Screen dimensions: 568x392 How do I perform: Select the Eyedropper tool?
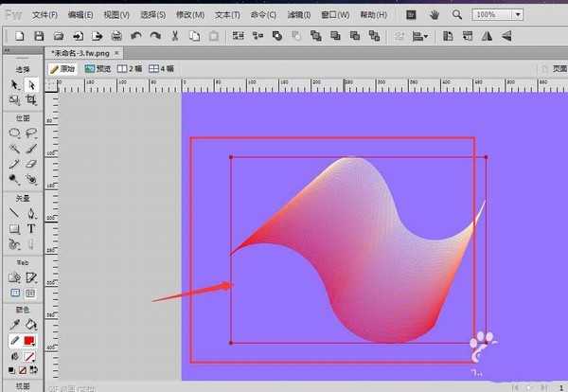click(15, 325)
